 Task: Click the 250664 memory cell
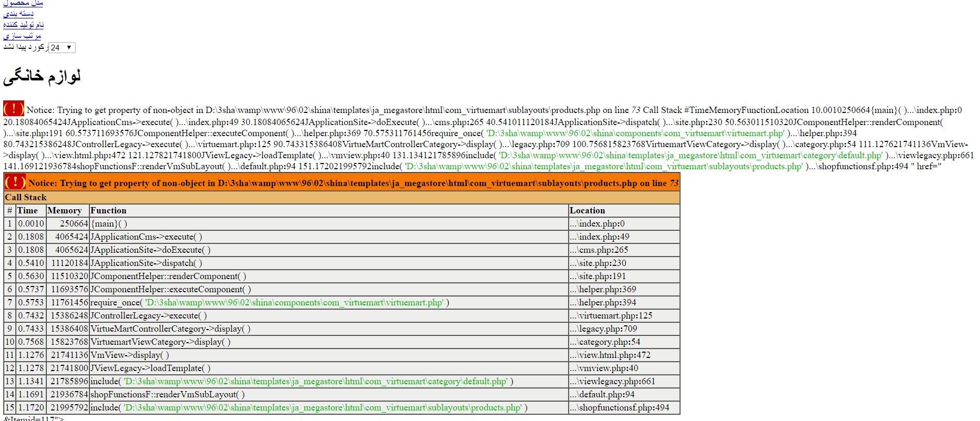point(67,223)
